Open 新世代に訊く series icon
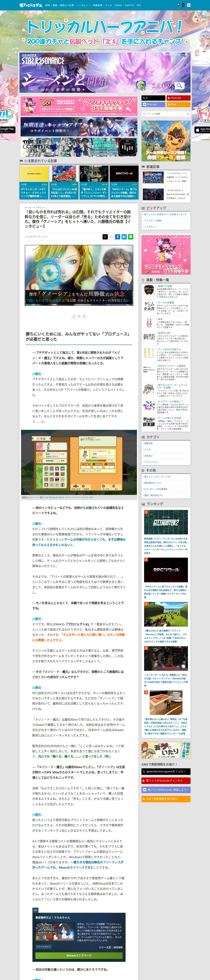The width and height of the screenshot is (210, 980). (x=149, y=337)
